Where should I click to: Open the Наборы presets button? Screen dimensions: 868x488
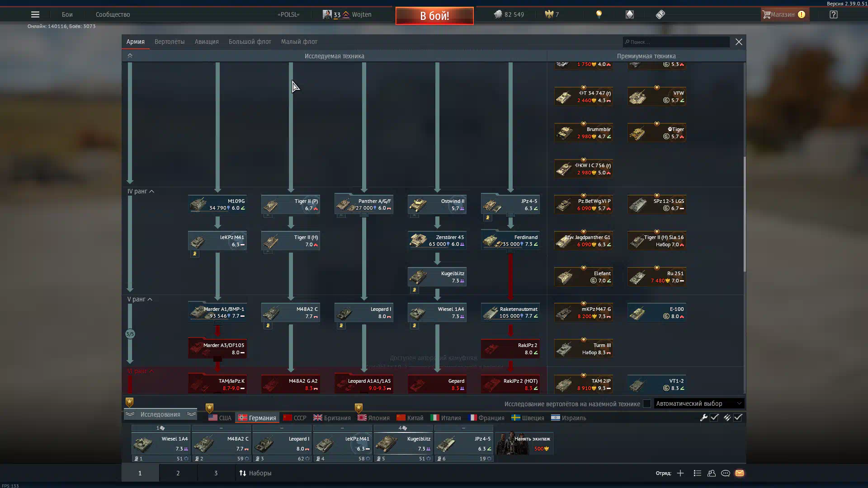pos(255,473)
